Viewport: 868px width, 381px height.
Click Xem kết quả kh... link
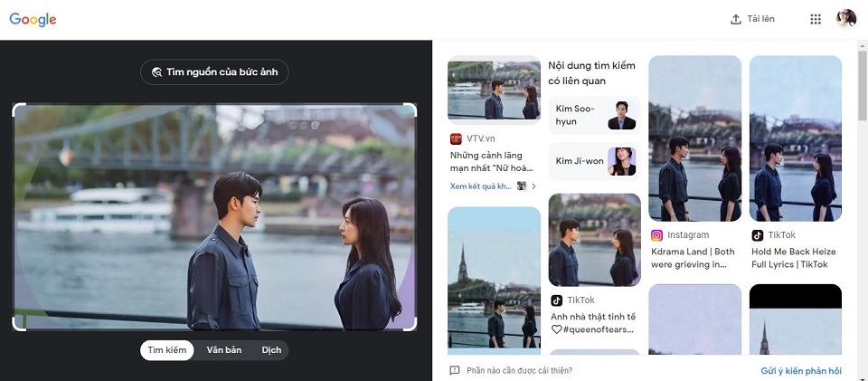pyautogui.click(x=480, y=186)
